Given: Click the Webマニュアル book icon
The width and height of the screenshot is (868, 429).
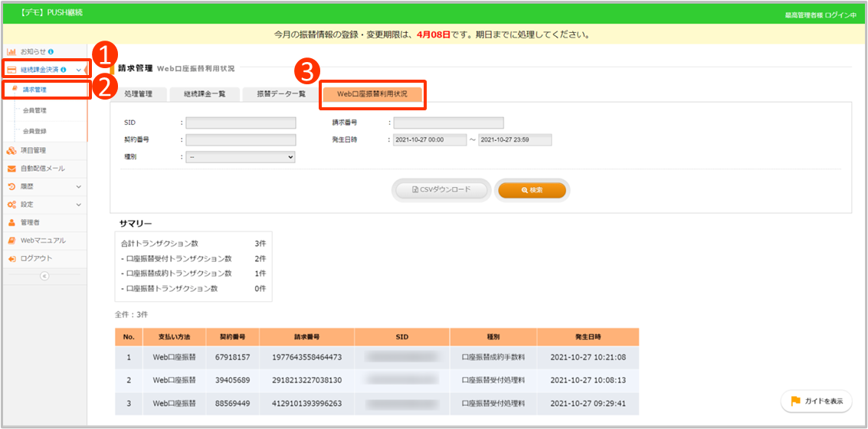Looking at the screenshot, I should coord(11,241).
